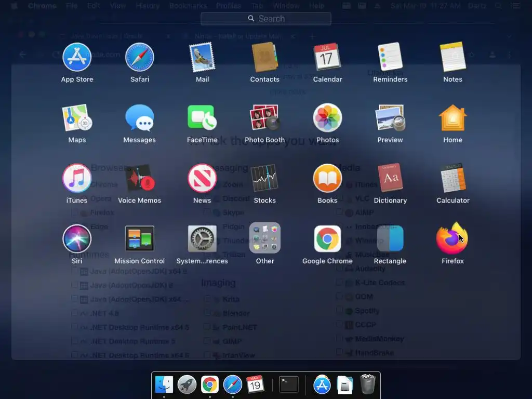Activate Siri from Launchpad
The width and height of the screenshot is (532, 399).
click(77, 238)
